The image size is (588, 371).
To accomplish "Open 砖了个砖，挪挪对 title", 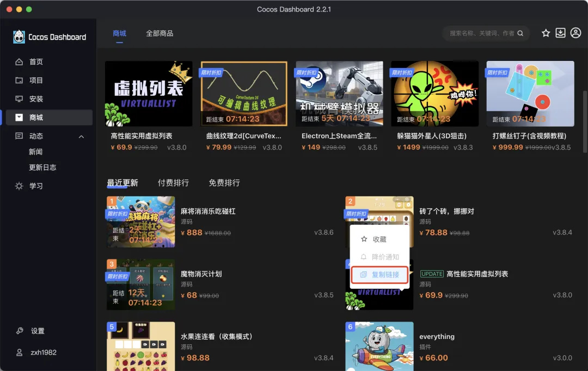I will pos(447,212).
